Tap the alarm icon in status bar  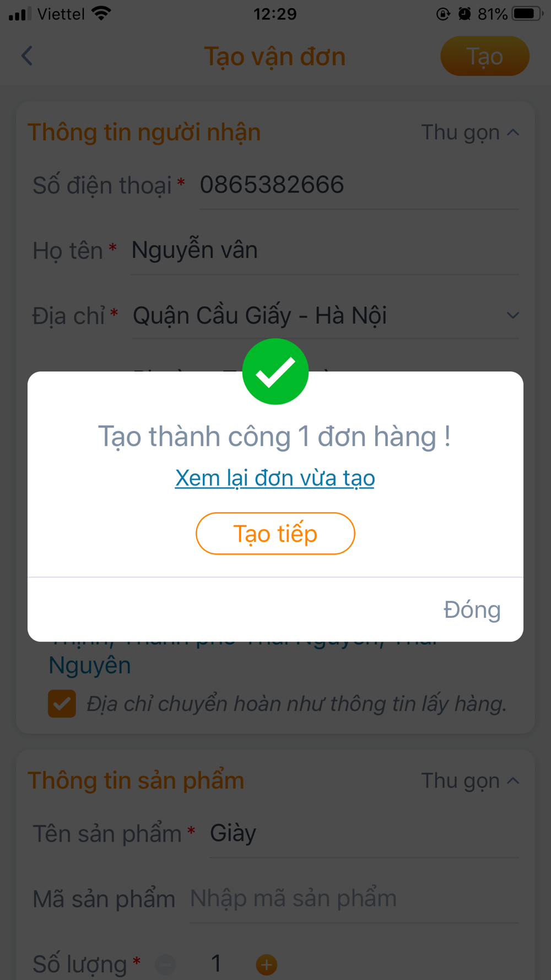464,14
